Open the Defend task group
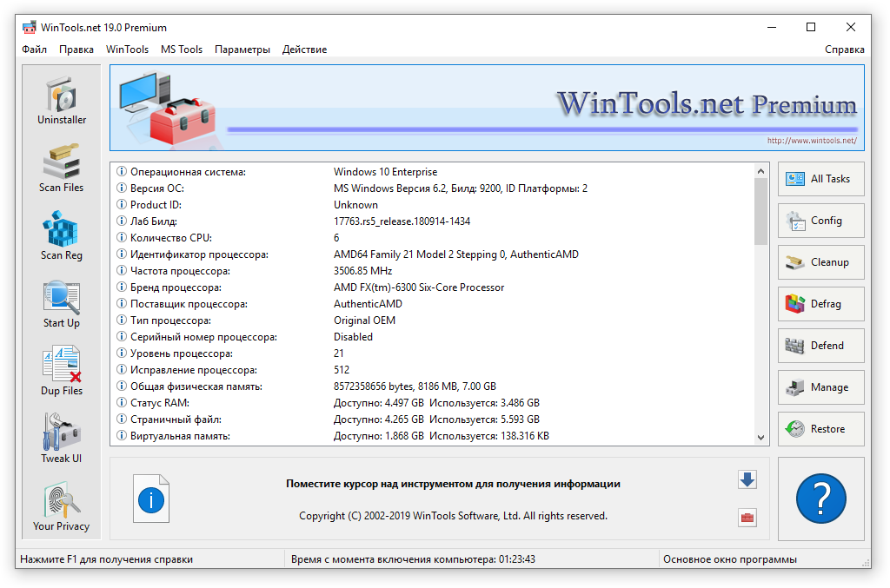Screen dimensions: 890x588 tap(820, 346)
